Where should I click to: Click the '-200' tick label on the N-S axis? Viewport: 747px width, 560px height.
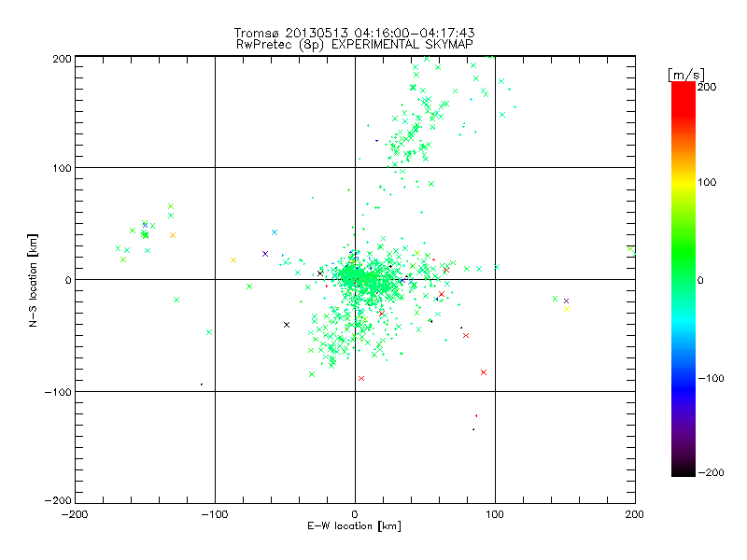pyautogui.click(x=58, y=500)
